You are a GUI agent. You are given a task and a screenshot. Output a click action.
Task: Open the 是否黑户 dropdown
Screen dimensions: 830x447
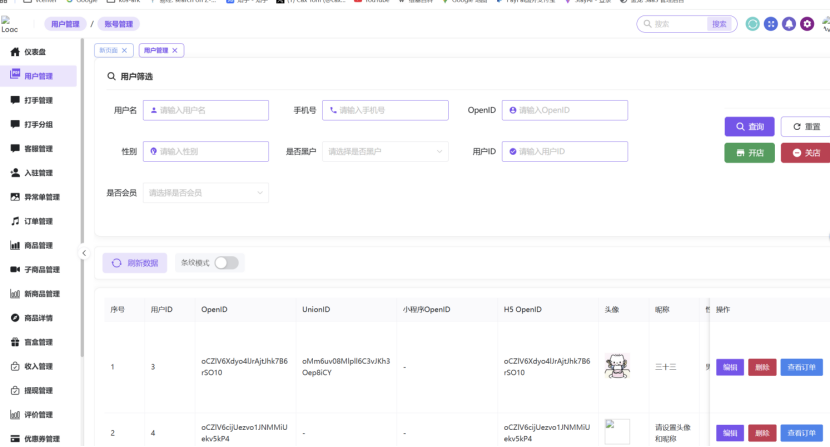click(x=385, y=151)
